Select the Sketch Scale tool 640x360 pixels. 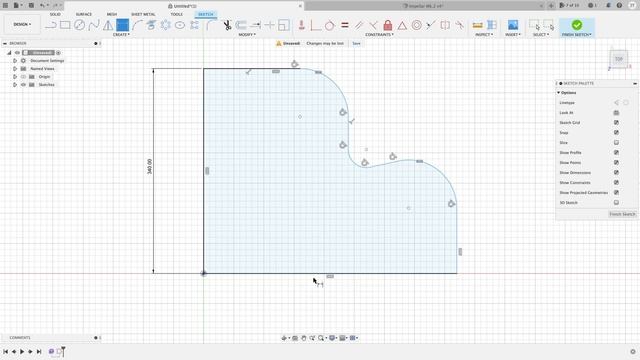[284, 25]
